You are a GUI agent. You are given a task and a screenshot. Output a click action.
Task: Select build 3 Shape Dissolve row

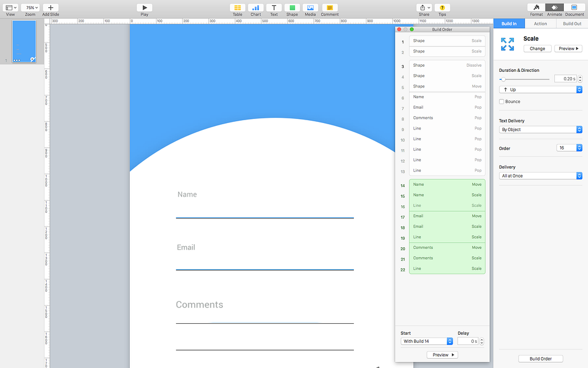tap(447, 66)
